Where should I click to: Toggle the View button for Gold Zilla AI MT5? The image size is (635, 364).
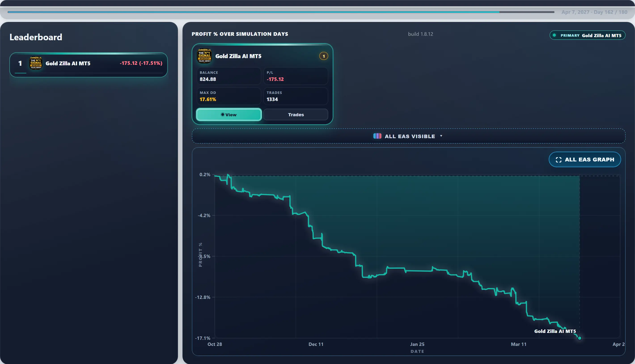(x=229, y=114)
